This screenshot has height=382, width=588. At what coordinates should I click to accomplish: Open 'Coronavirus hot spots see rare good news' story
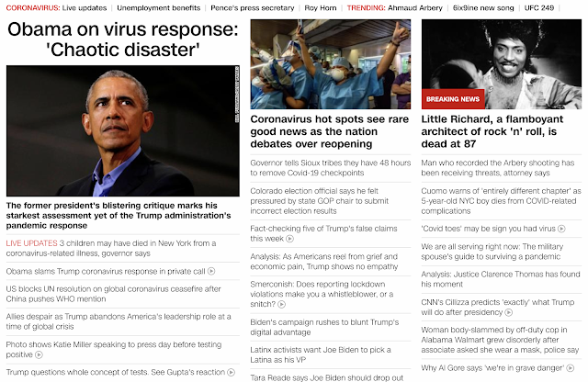329,131
